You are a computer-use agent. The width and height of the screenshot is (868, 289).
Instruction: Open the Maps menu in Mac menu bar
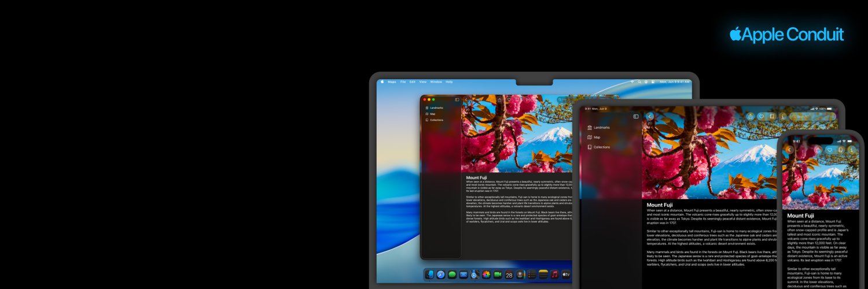tap(392, 82)
